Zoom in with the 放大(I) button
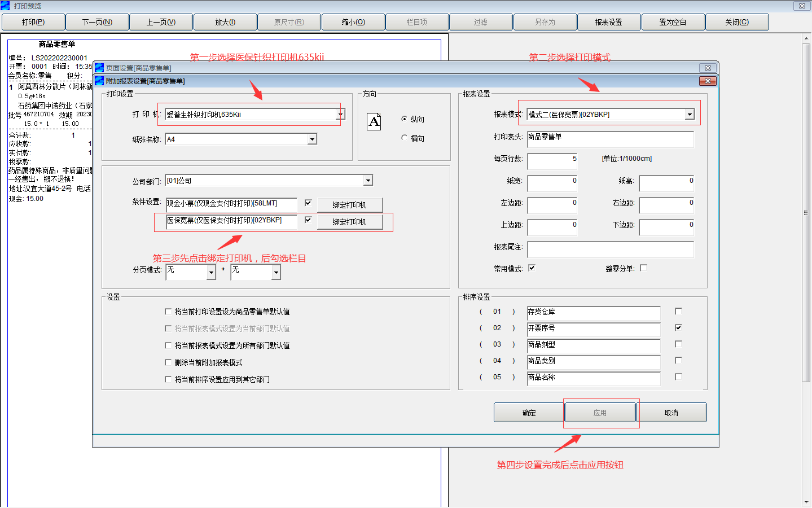Viewport: 812px width, 508px height. [x=225, y=22]
